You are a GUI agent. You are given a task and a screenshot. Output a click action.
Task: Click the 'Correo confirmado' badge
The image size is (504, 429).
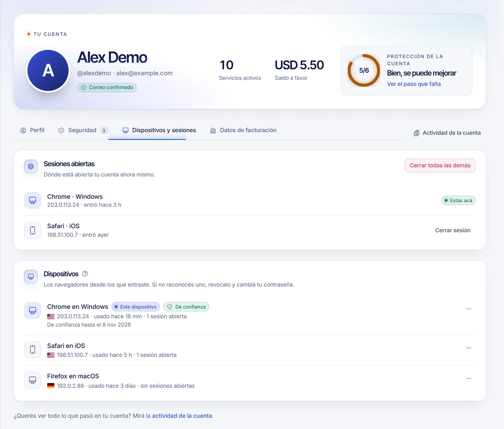(107, 87)
